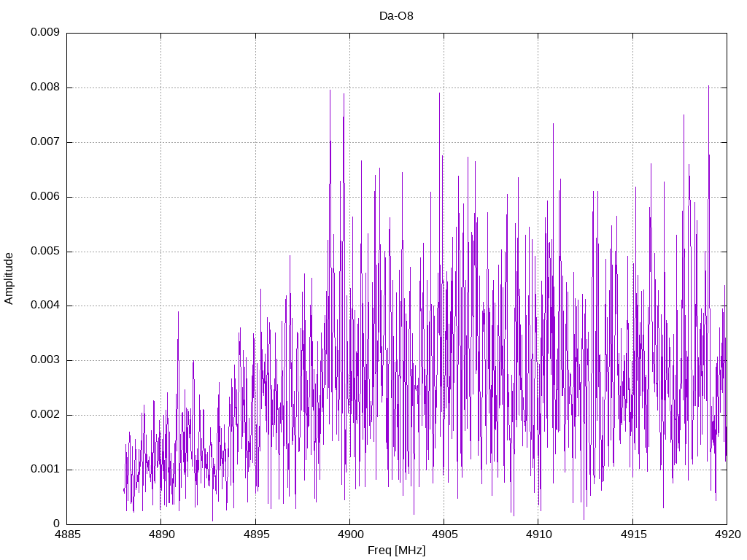This screenshot has width=747, height=560.
Task: Click y-axis tick label 0.008
Action: [45, 87]
